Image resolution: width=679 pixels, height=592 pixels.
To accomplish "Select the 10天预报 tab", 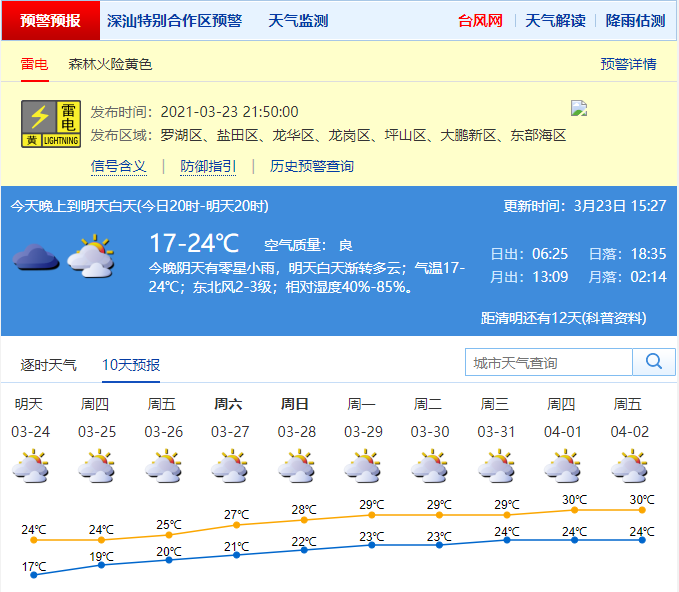I will (x=131, y=365).
